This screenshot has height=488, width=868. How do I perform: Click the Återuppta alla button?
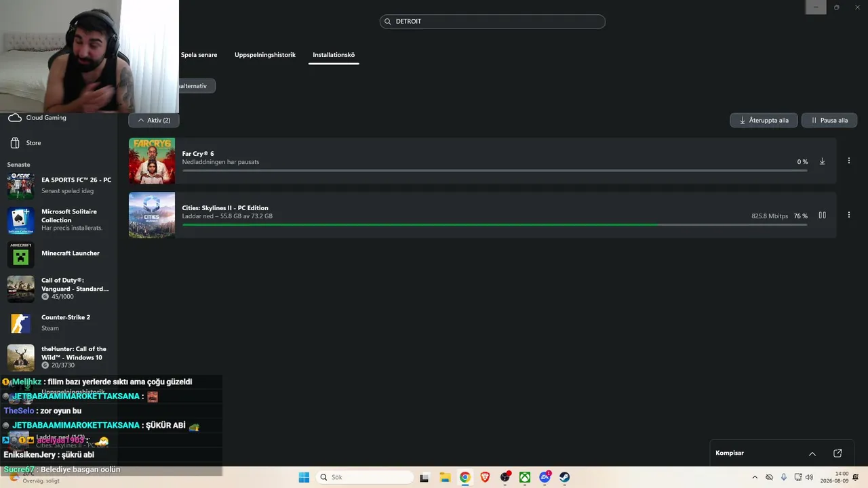pyautogui.click(x=764, y=120)
